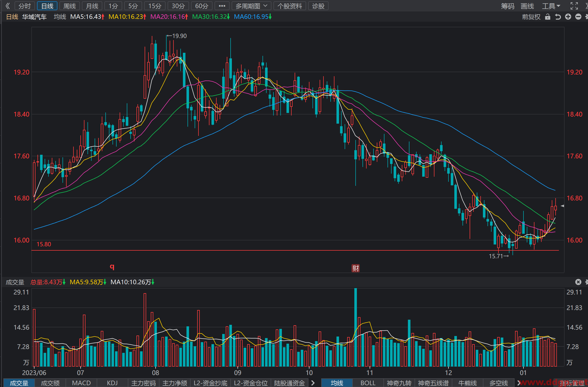588x387 pixels.
Task: Click the double left chevron icon
Action: [x=8, y=6]
